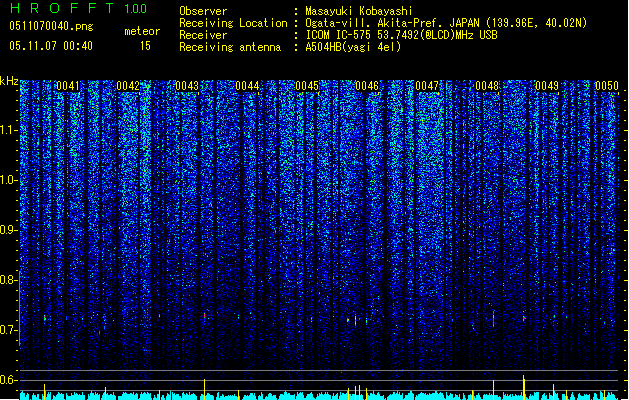
Task: Click the 'Receiving Location' label
Action: point(233,23)
